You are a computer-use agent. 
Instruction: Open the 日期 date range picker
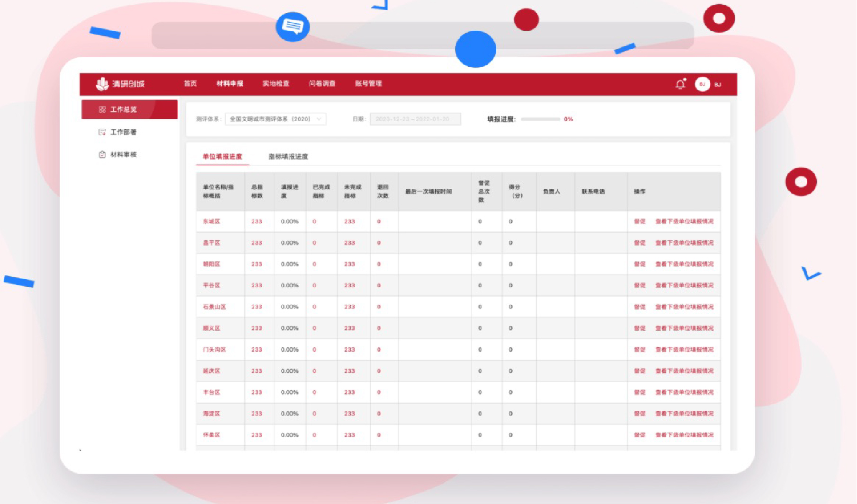(415, 119)
